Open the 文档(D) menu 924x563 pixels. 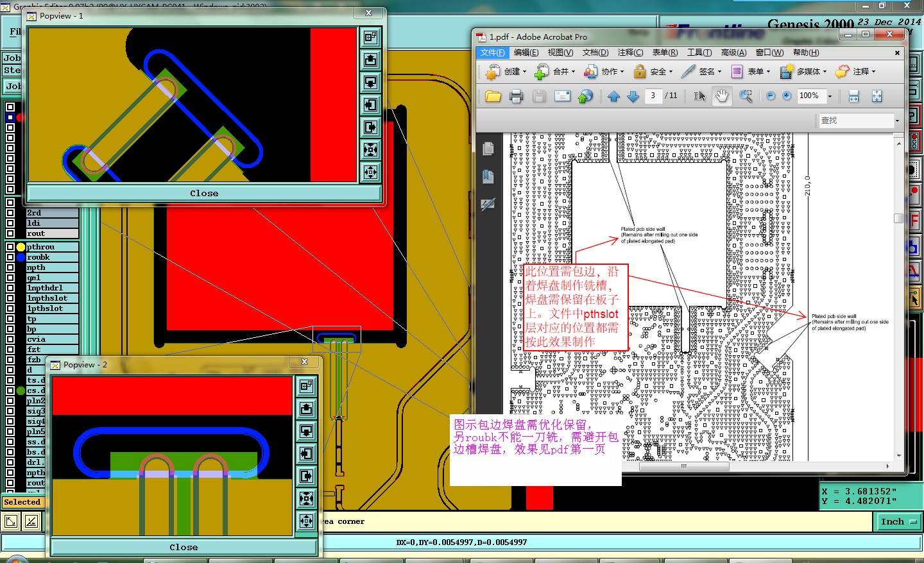pyautogui.click(x=595, y=53)
